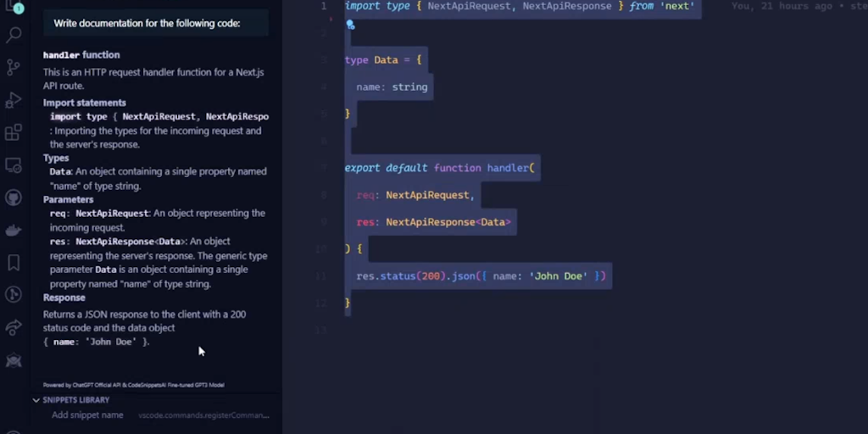The width and height of the screenshot is (868, 434).
Task: Open the Source Control branch icon
Action: [x=14, y=68]
